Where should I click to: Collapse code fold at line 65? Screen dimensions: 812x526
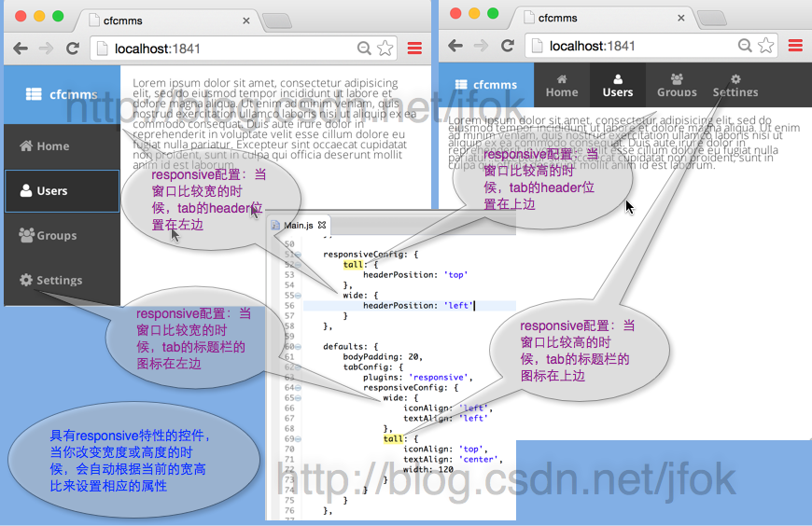tap(299, 398)
